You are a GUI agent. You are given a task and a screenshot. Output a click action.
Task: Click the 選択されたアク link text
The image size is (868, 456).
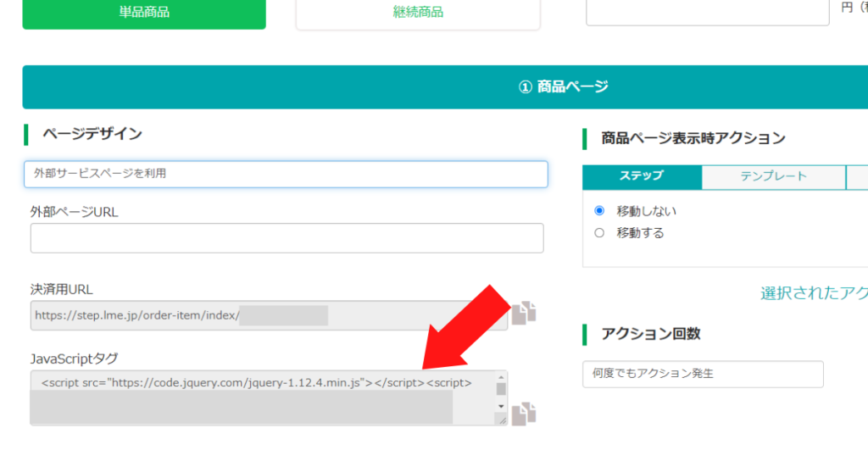pos(814,293)
